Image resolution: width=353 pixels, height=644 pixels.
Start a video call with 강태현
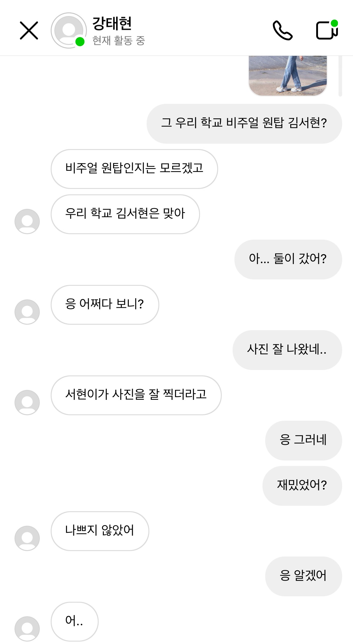(327, 30)
